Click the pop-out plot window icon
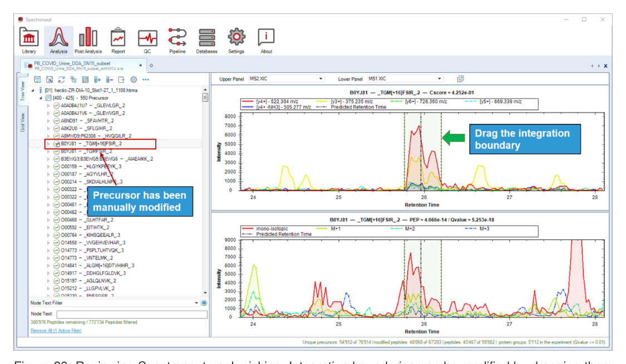 pyautogui.click(x=460, y=79)
